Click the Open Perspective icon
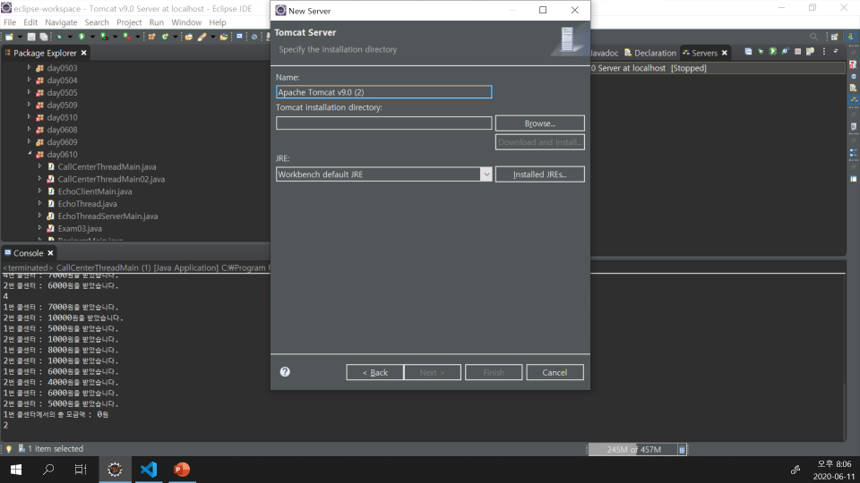This screenshot has width=860, height=483. pos(834,37)
